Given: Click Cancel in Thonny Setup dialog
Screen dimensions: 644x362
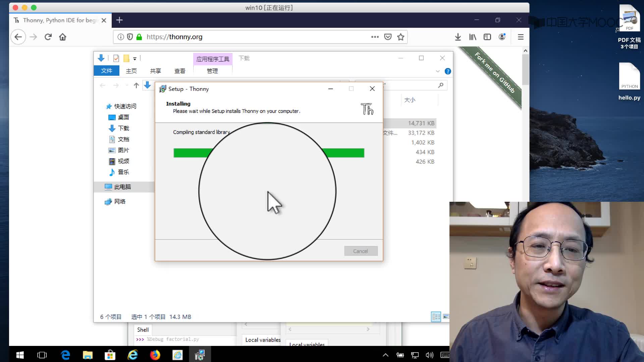Looking at the screenshot, I should (361, 251).
